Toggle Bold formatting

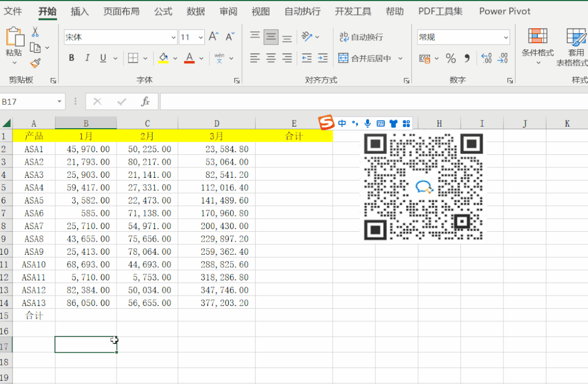[x=71, y=58]
